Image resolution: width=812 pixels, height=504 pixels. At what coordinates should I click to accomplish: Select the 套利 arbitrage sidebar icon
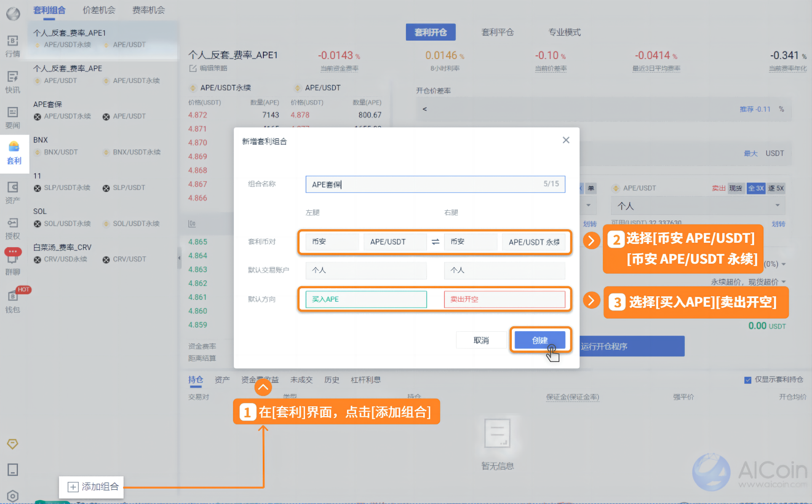(x=14, y=153)
